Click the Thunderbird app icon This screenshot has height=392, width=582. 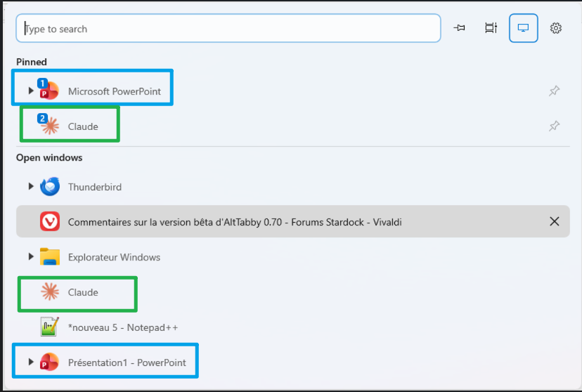coord(50,187)
